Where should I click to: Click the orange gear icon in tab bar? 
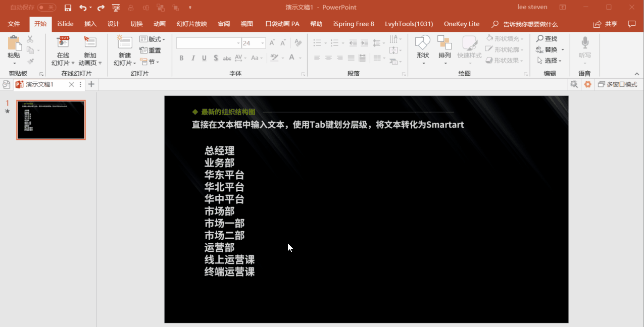click(588, 84)
